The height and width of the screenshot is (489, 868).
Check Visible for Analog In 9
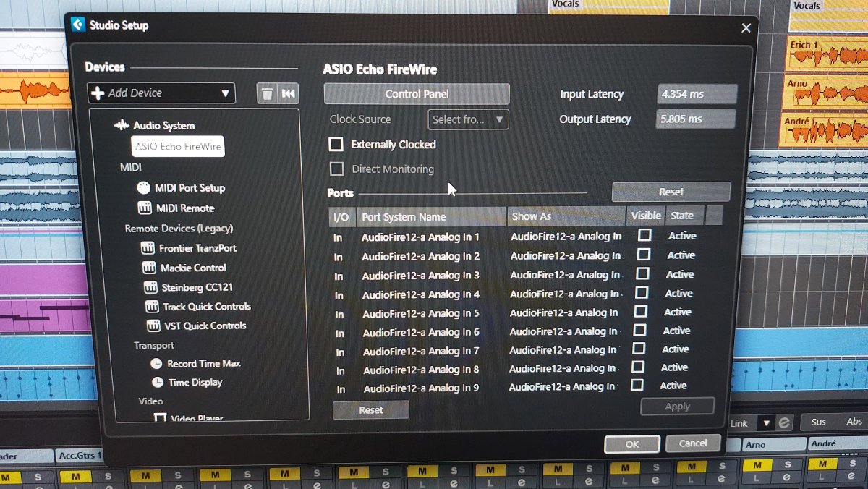[637, 385]
